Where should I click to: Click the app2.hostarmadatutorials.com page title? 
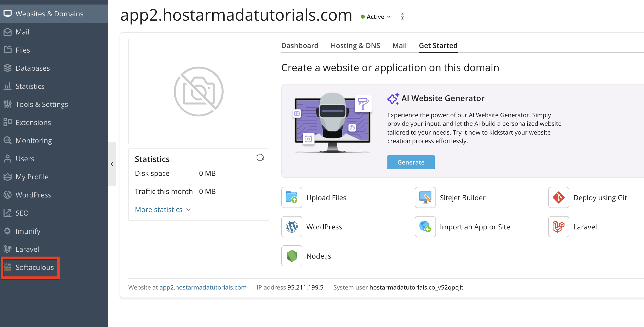(x=236, y=15)
